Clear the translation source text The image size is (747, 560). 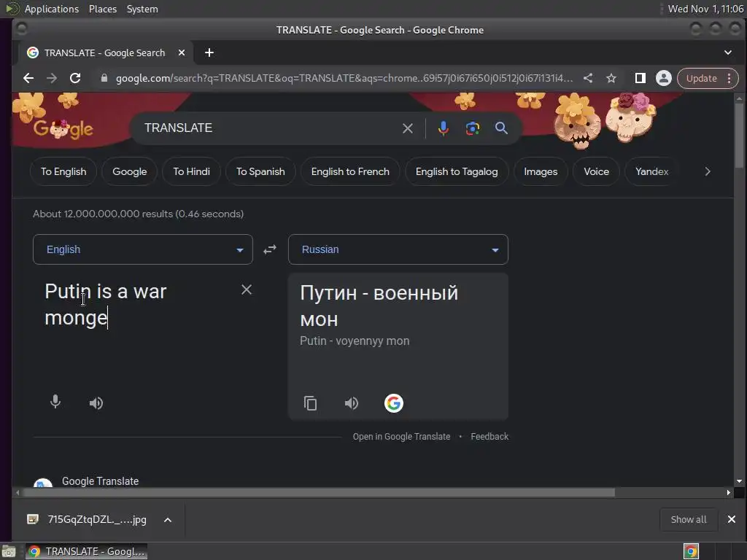pos(247,289)
